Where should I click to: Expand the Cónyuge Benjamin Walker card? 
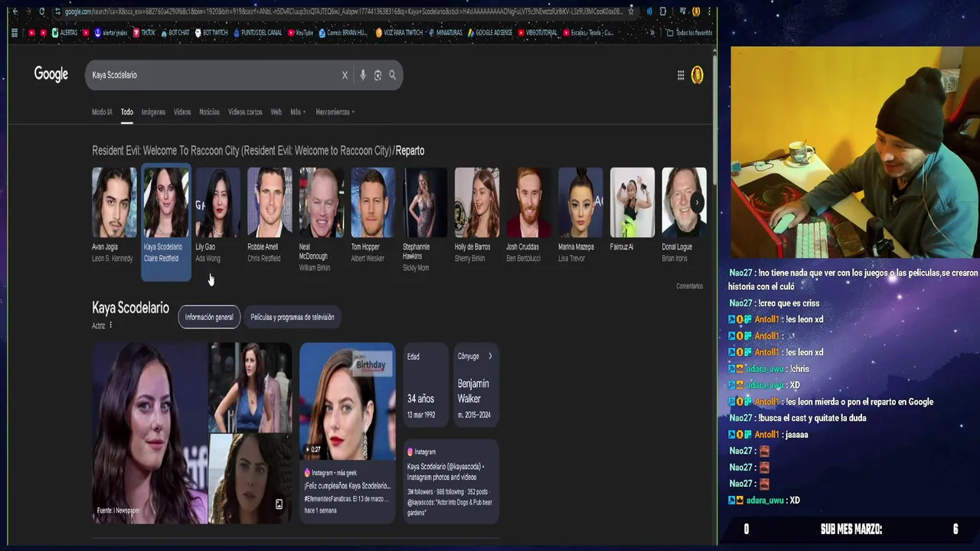coord(476,386)
